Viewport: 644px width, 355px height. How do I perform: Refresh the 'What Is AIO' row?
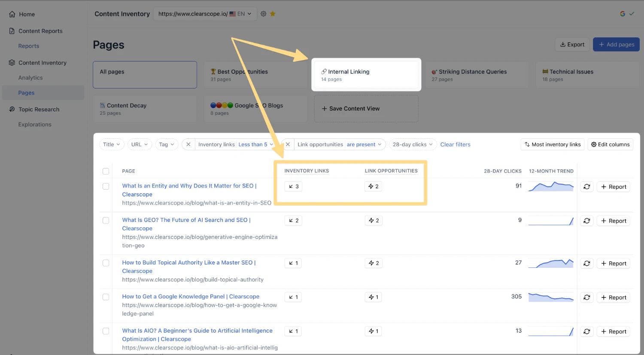click(587, 331)
